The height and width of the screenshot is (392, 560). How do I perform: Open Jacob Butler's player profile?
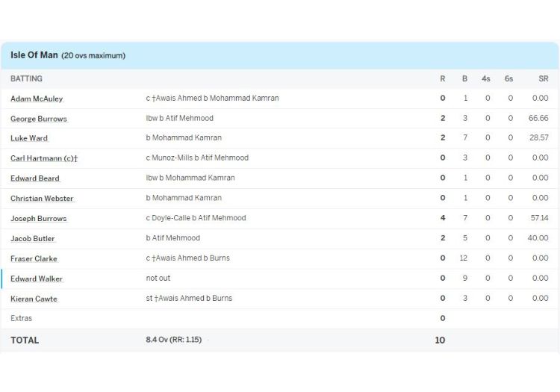(33, 239)
